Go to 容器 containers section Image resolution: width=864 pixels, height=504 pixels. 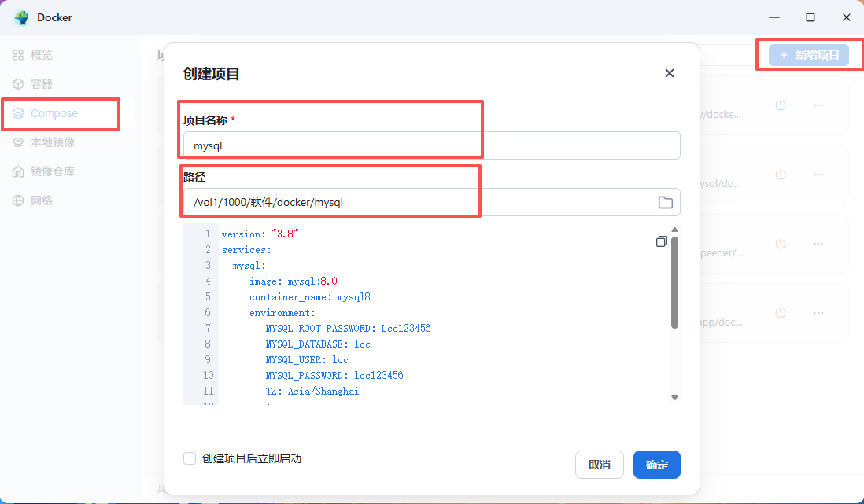(x=33, y=84)
